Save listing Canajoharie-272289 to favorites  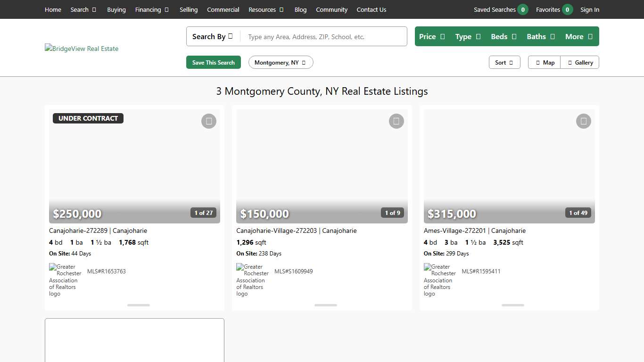pyautogui.click(x=208, y=121)
